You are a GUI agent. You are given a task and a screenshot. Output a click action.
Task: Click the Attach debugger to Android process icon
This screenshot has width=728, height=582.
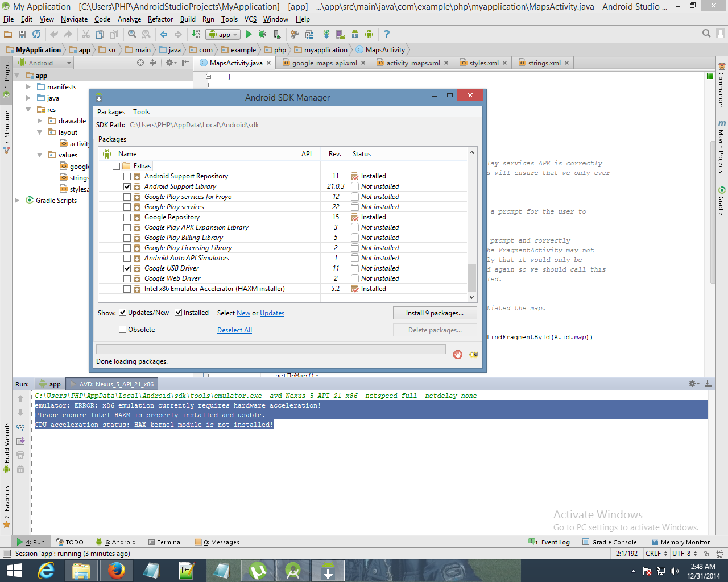tap(277, 34)
